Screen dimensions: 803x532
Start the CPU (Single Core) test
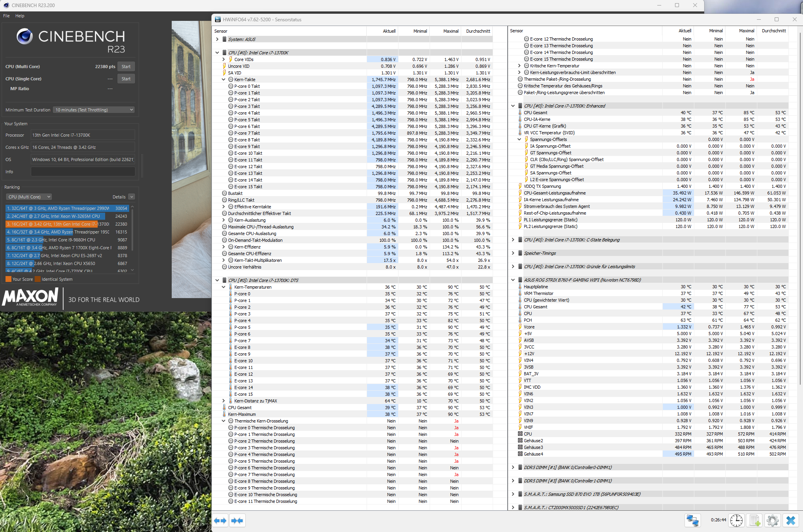coord(126,79)
